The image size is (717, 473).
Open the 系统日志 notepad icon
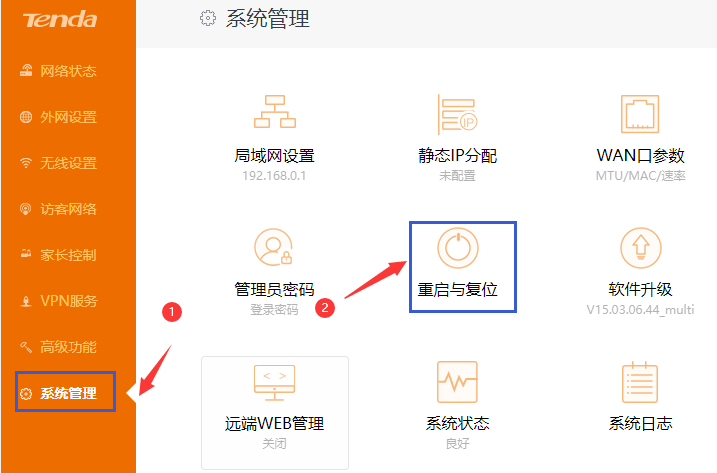640,382
